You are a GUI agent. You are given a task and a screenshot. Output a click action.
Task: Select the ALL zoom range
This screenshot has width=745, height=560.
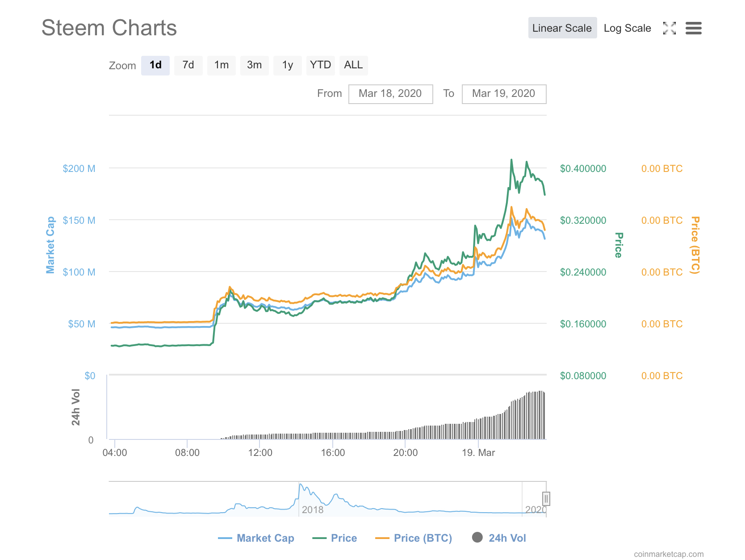(x=354, y=65)
